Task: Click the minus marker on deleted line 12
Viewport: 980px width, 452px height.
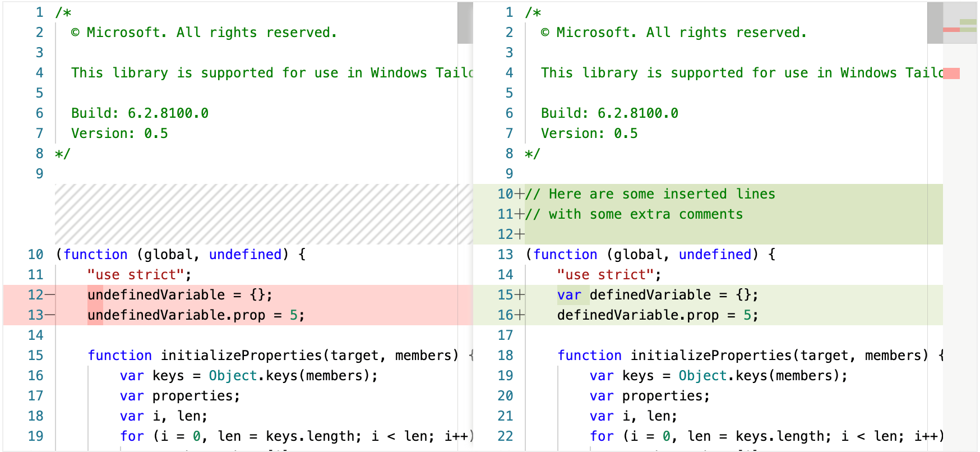Action: 50,295
